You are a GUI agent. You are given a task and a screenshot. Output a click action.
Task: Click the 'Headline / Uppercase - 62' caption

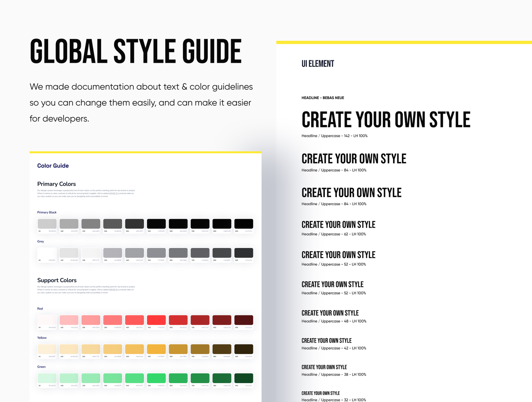[333, 234]
